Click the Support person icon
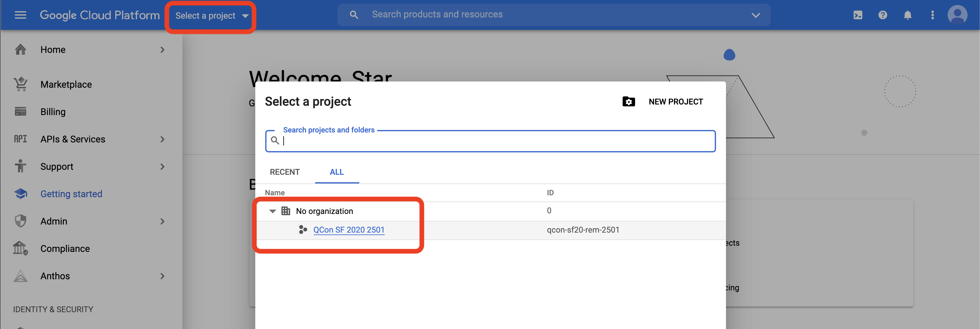Image resolution: width=980 pixels, height=329 pixels. point(21,166)
